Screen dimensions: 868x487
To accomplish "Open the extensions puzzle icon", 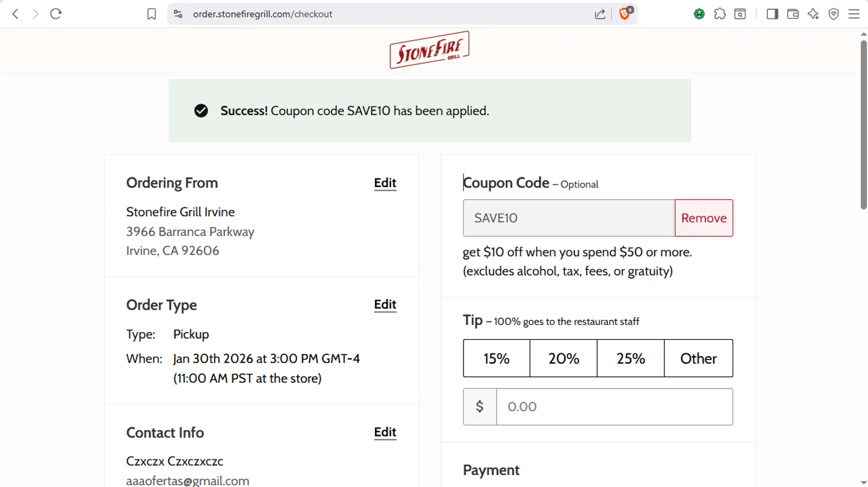I will click(x=720, y=14).
